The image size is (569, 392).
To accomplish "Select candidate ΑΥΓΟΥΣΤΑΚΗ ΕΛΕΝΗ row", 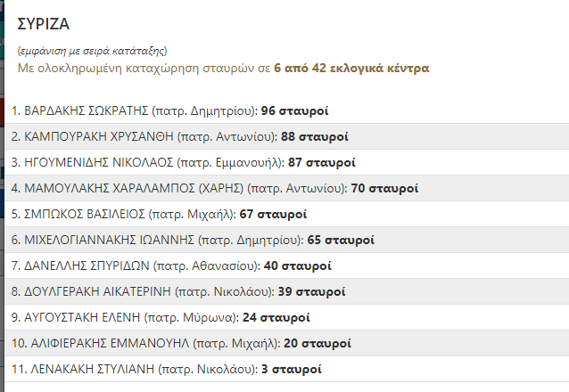I will 286,317.
